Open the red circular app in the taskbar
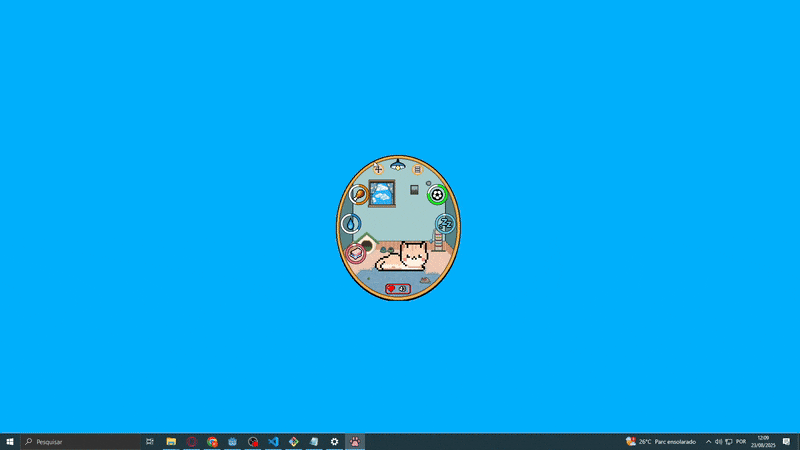Viewport: 800px width, 450px height. 191,442
